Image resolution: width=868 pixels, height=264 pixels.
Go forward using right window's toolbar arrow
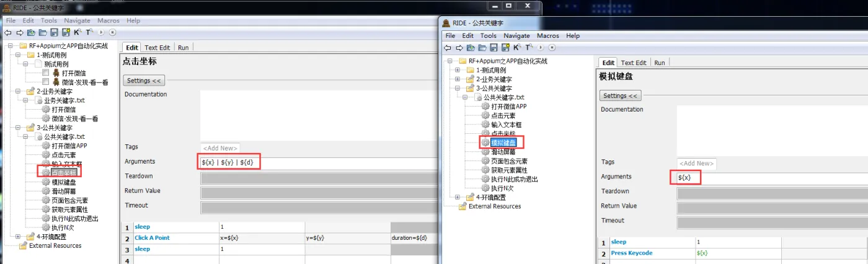click(x=459, y=48)
